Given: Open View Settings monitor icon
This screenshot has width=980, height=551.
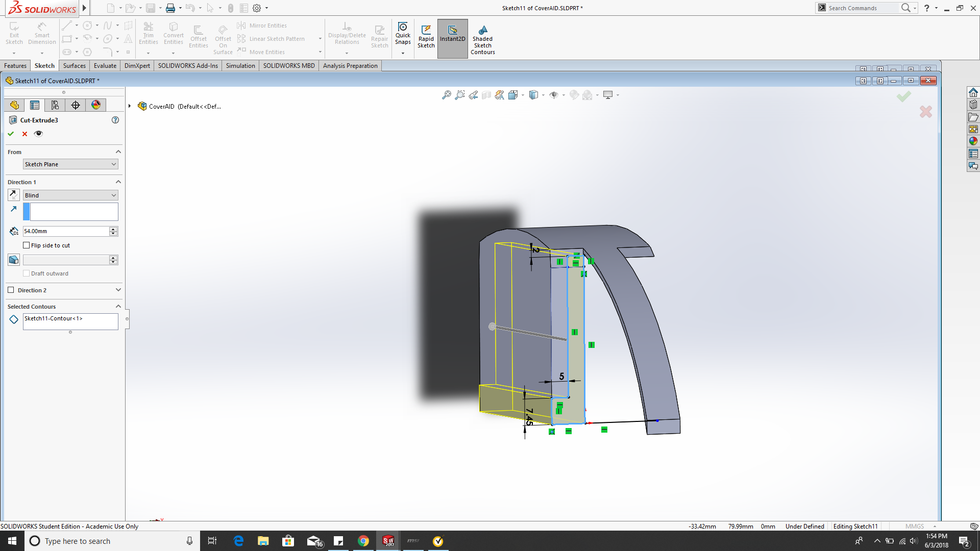Looking at the screenshot, I should coord(608,95).
